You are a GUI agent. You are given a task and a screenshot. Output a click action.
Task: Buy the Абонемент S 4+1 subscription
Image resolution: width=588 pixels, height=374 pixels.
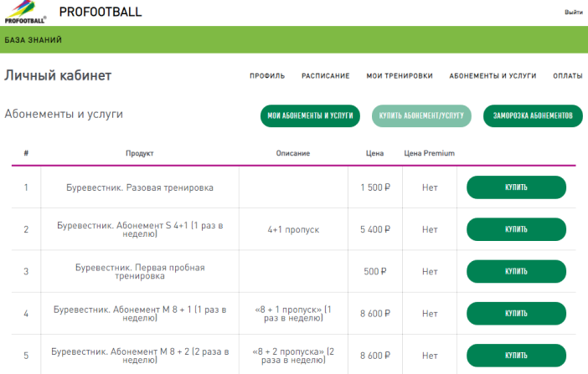click(516, 229)
